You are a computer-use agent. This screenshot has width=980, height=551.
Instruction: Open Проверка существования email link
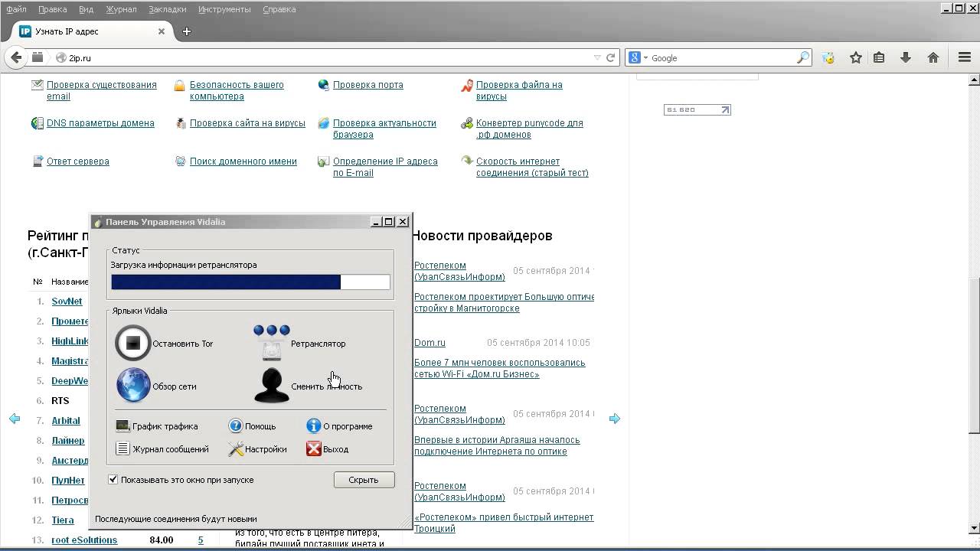102,90
